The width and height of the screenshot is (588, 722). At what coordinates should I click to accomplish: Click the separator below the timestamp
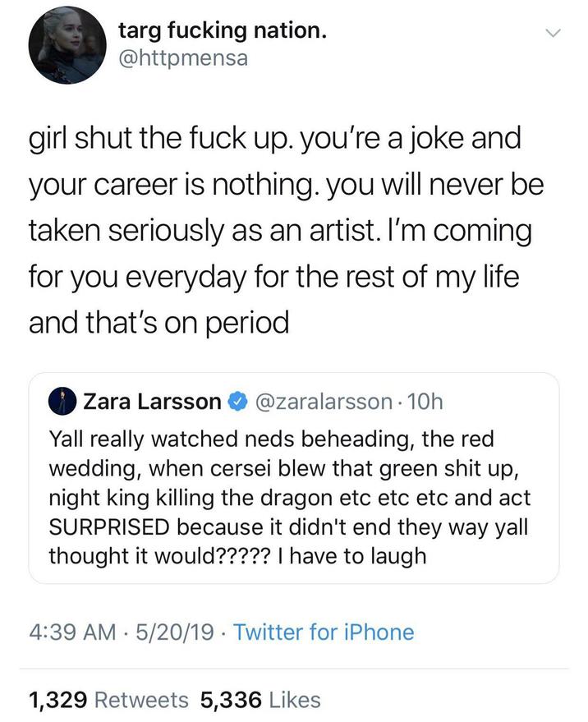click(294, 662)
